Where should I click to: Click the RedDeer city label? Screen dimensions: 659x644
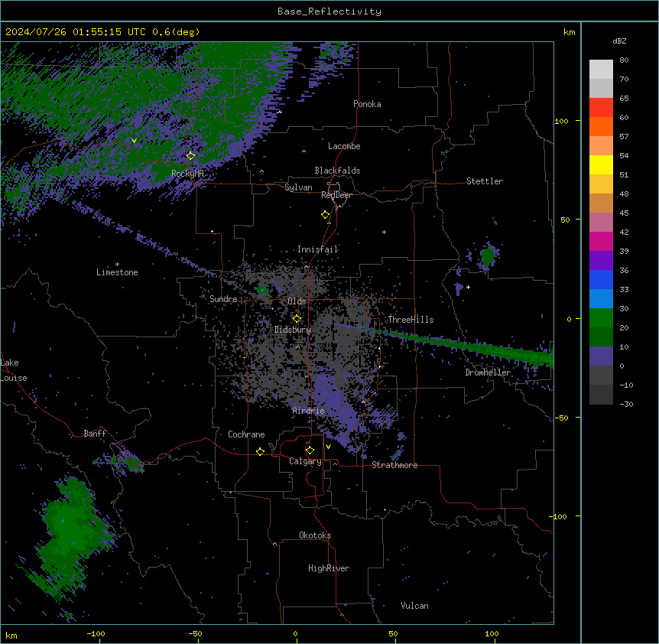(x=336, y=195)
